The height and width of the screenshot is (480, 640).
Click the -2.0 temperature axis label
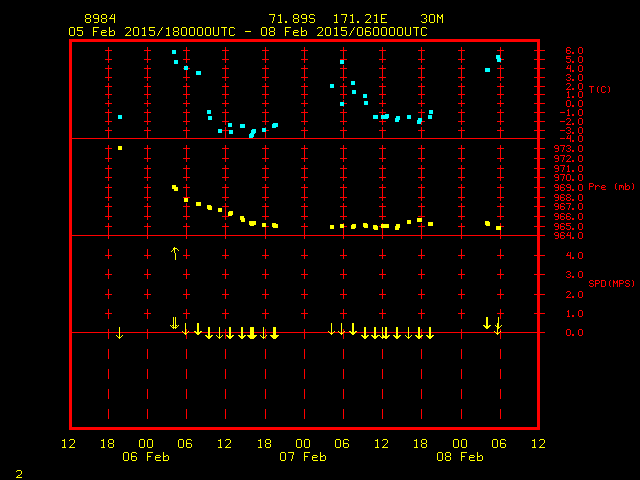tap(571, 122)
